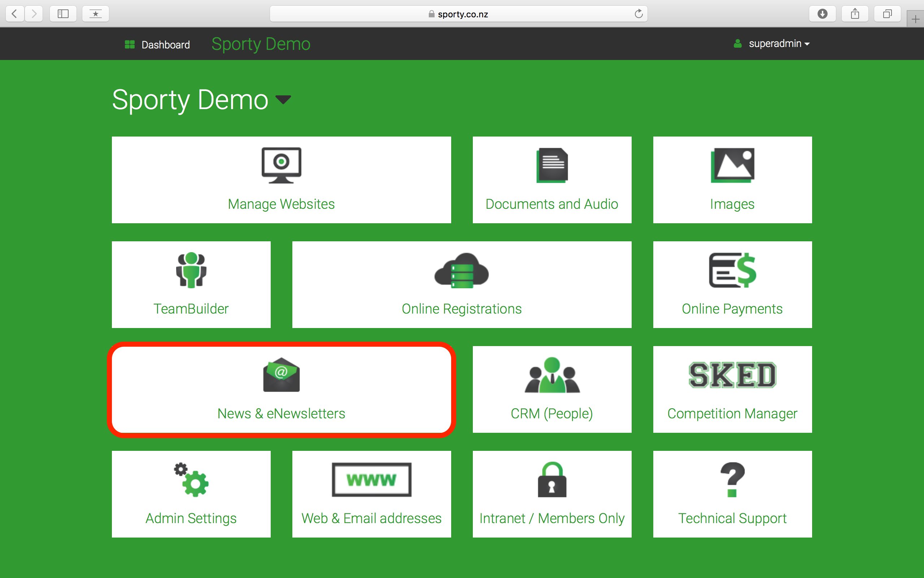This screenshot has width=924, height=578.
Task: Click the superadmin user avatar icon
Action: [738, 44]
